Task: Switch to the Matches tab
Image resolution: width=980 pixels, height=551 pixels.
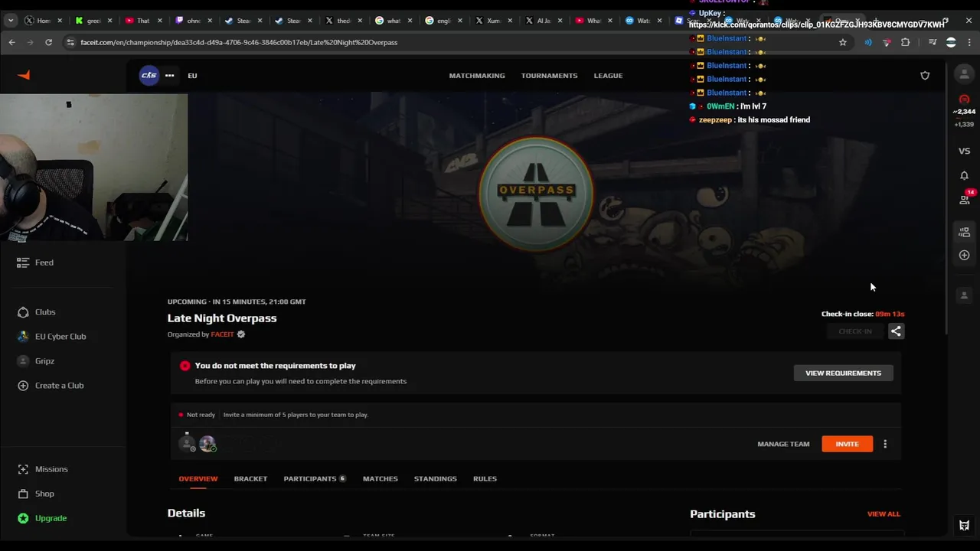Action: [x=380, y=479]
